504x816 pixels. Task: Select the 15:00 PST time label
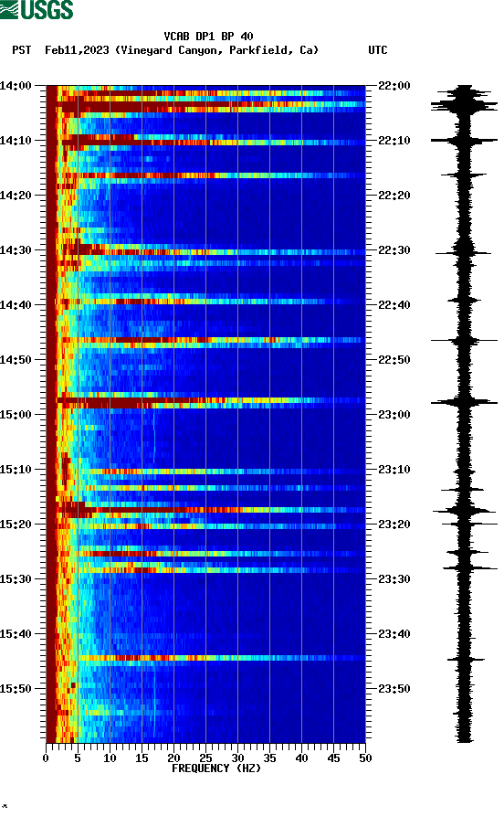[16, 414]
